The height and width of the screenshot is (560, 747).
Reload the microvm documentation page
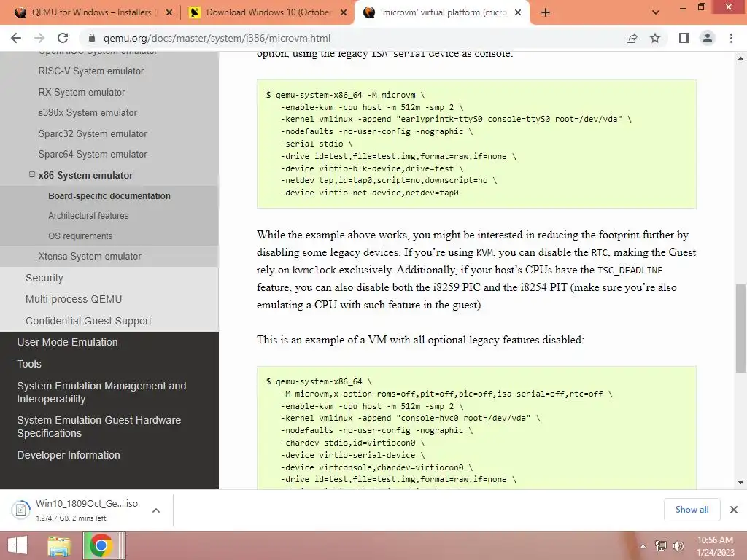63,38
